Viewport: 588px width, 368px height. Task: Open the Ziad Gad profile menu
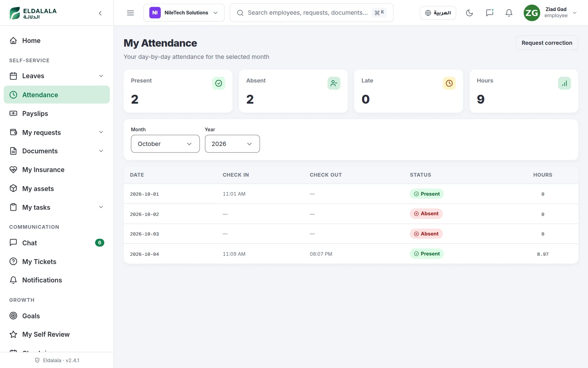(x=550, y=13)
